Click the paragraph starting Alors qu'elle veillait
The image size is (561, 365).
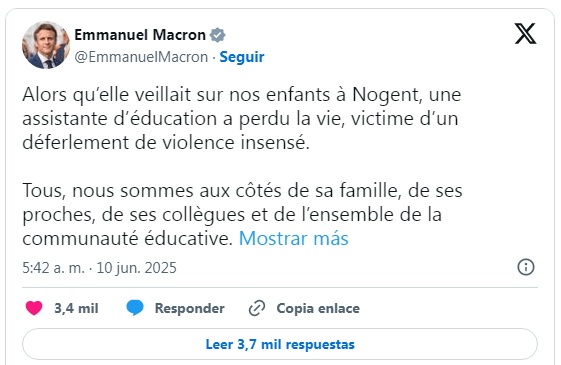coord(242,118)
